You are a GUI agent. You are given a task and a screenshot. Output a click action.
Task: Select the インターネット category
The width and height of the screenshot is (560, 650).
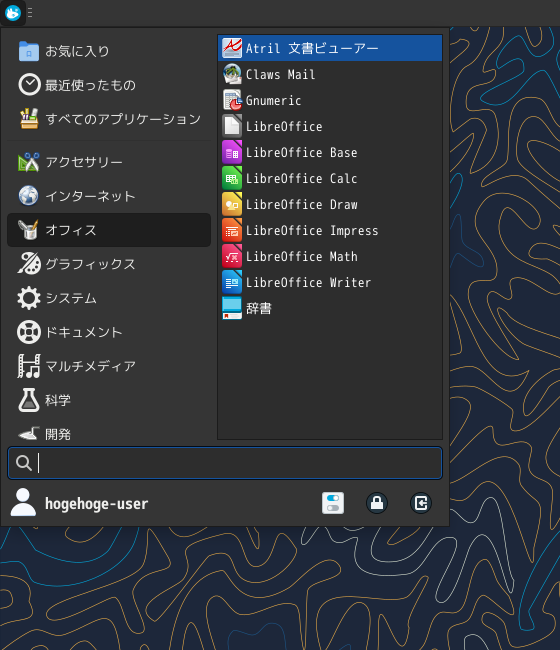109,196
